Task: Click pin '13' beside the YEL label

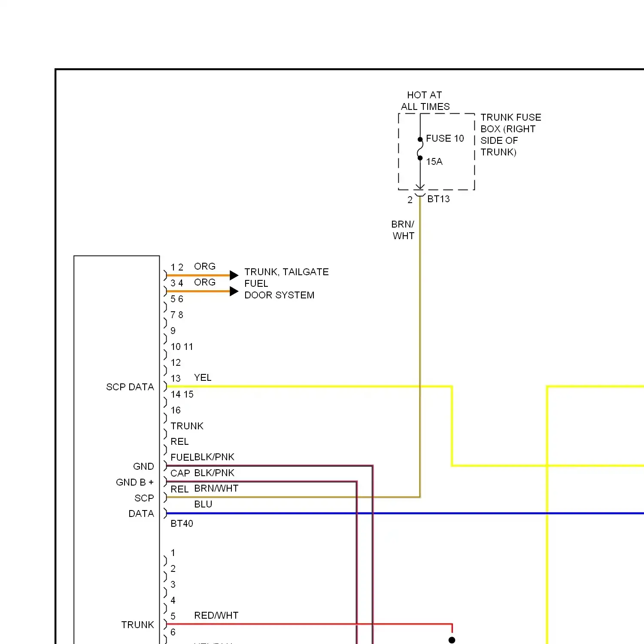Action: pos(176,378)
